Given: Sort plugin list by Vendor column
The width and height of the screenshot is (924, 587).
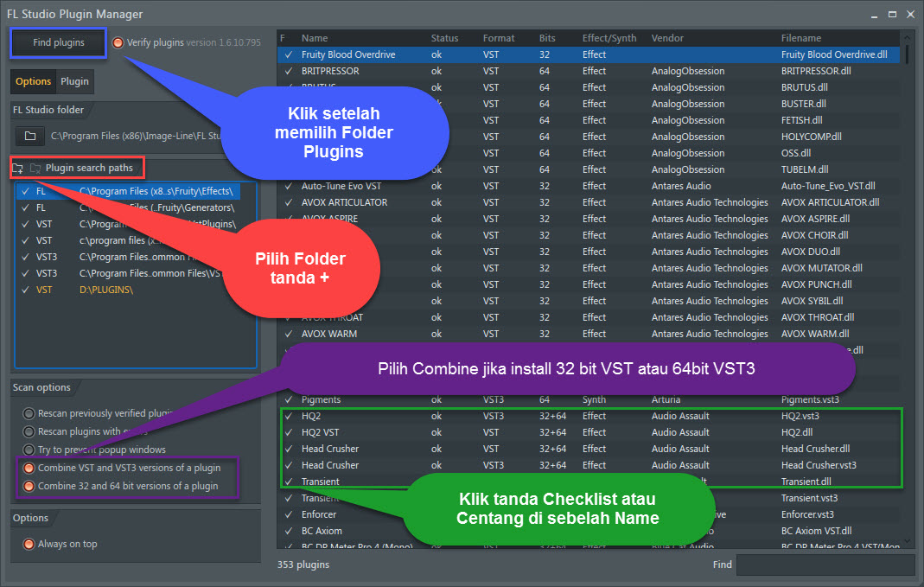Looking at the screenshot, I should click(x=667, y=38).
